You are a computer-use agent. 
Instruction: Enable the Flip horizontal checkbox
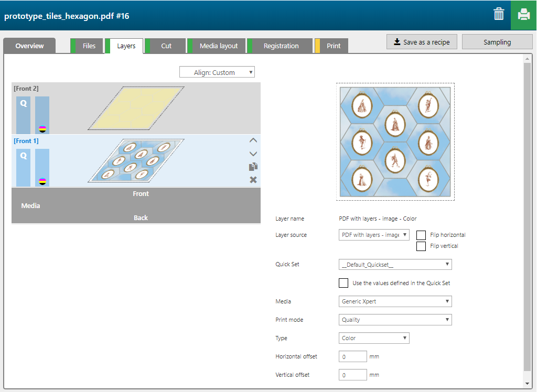coord(421,235)
